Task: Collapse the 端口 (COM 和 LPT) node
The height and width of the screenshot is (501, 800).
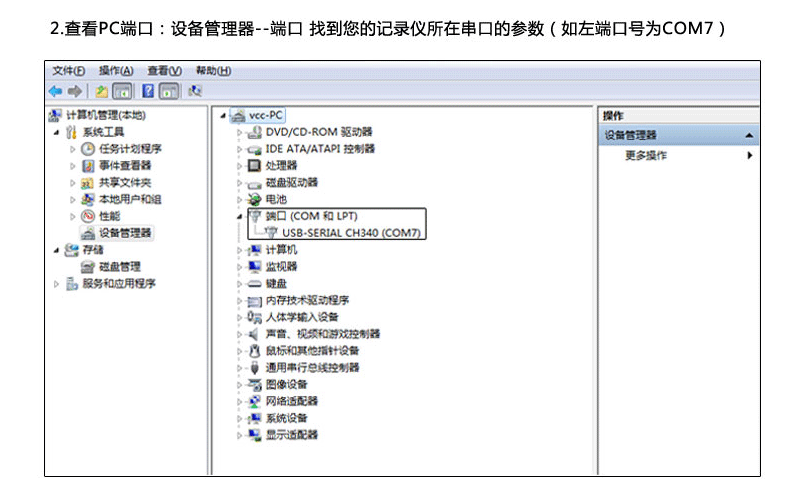Action: (x=239, y=216)
